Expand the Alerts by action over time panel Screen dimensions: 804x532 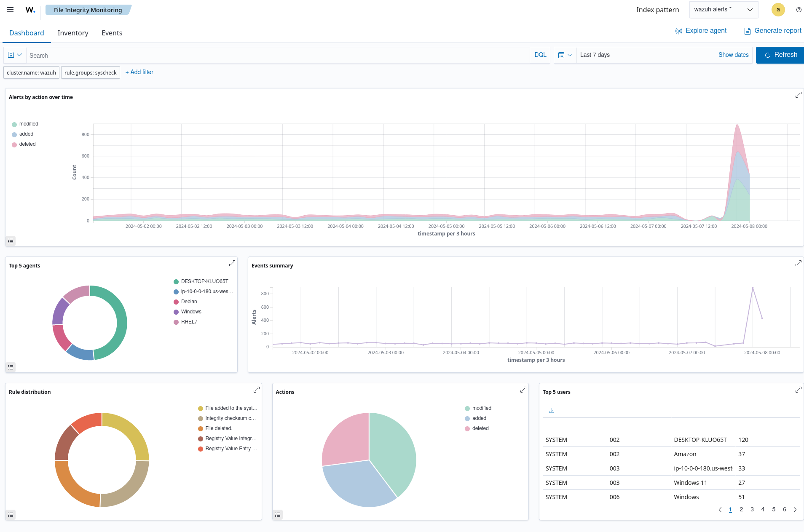click(798, 95)
